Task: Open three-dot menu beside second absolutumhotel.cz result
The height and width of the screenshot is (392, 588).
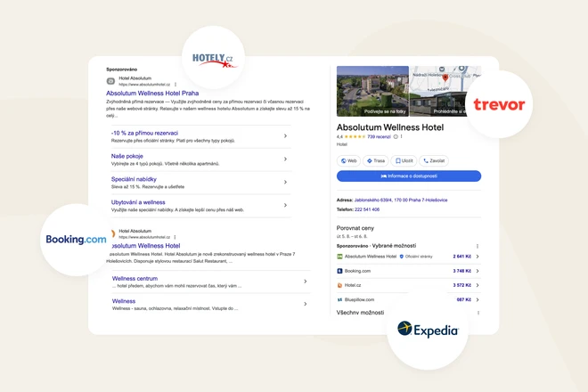Action: point(176,237)
